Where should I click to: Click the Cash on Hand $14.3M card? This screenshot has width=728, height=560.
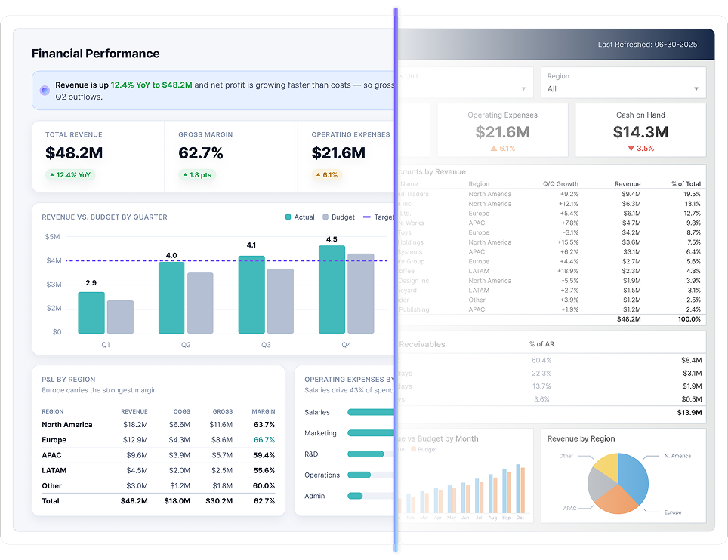point(640,130)
